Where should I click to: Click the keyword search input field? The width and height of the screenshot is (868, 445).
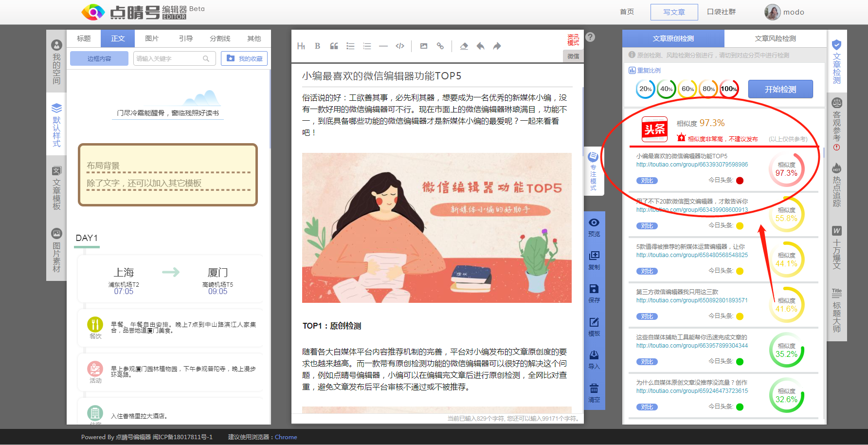pos(168,58)
